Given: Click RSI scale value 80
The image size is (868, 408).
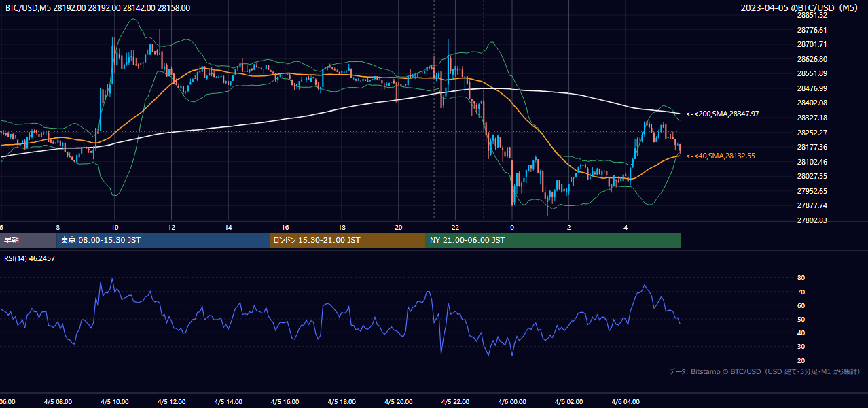Looking at the screenshot, I should [801, 278].
